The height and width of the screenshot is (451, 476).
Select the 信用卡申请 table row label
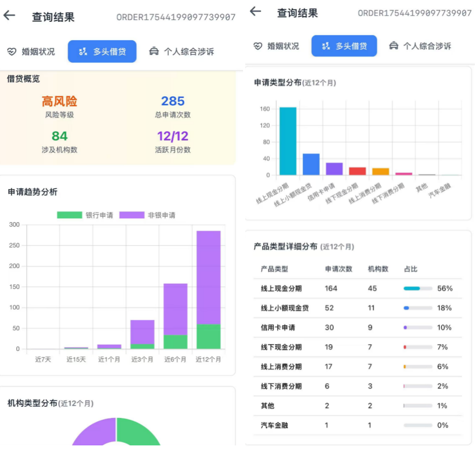(x=278, y=327)
